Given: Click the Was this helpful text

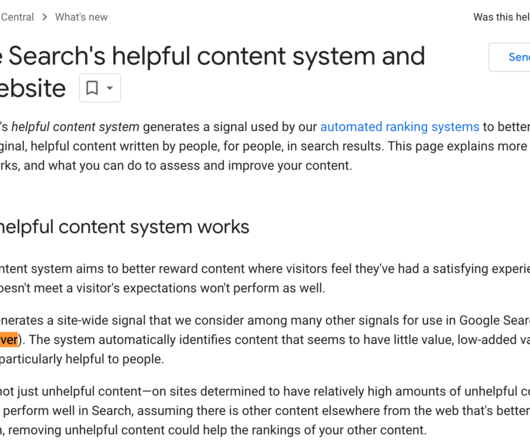Looking at the screenshot, I should 501,17.
